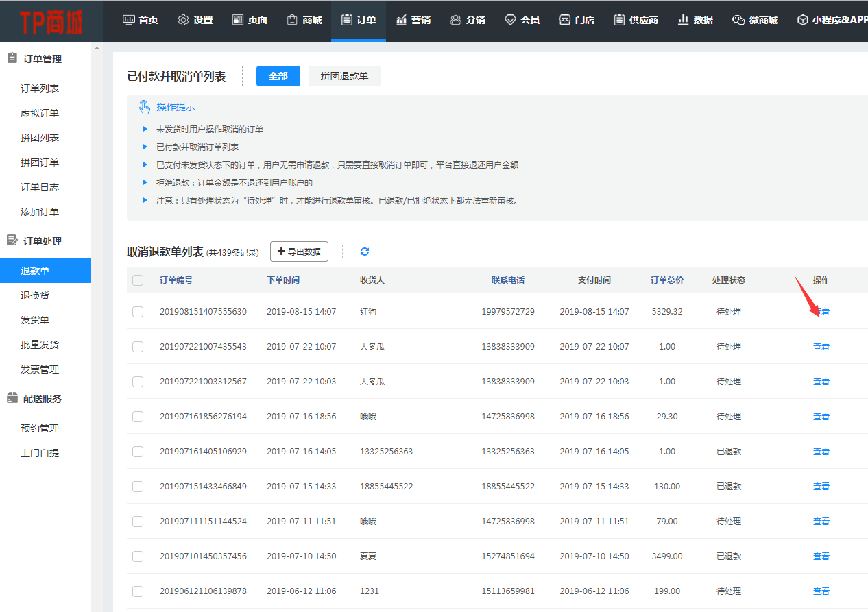Toggle the select-all checkbox in table header

(x=138, y=280)
